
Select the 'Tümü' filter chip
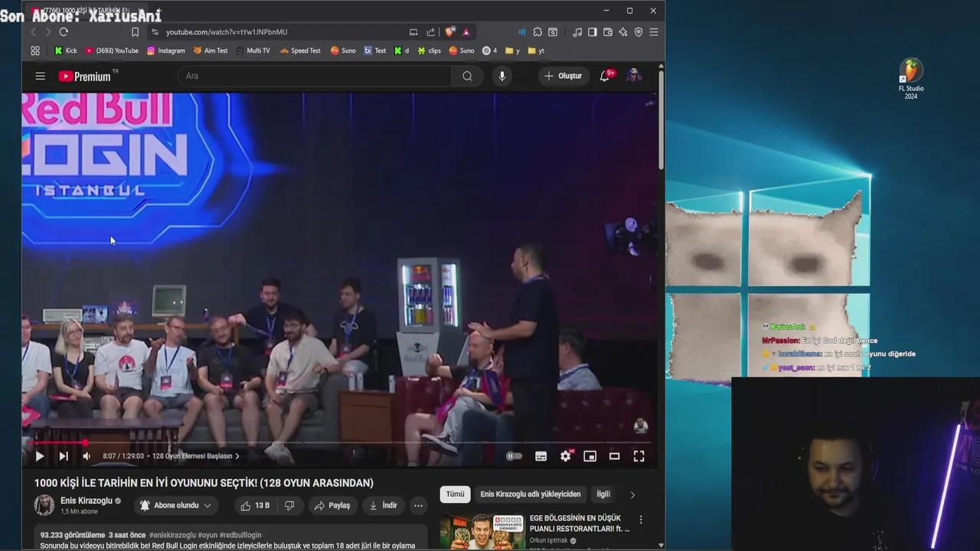[x=455, y=494]
